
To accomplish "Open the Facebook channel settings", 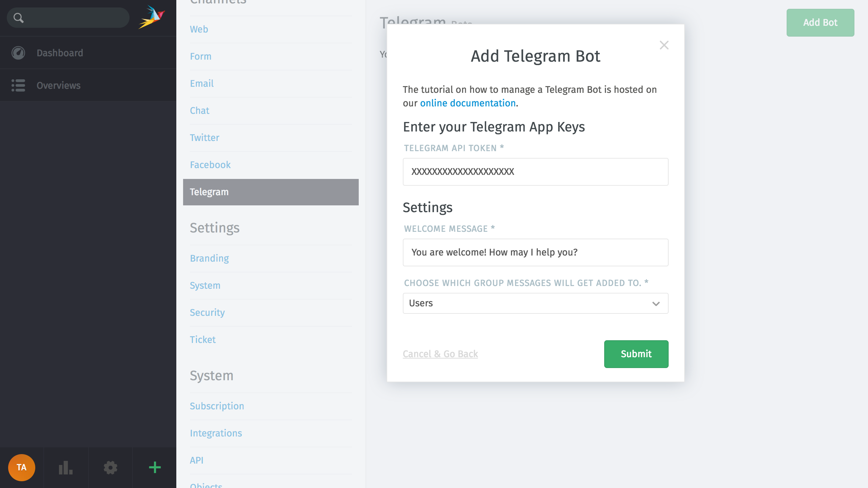I will point(210,165).
